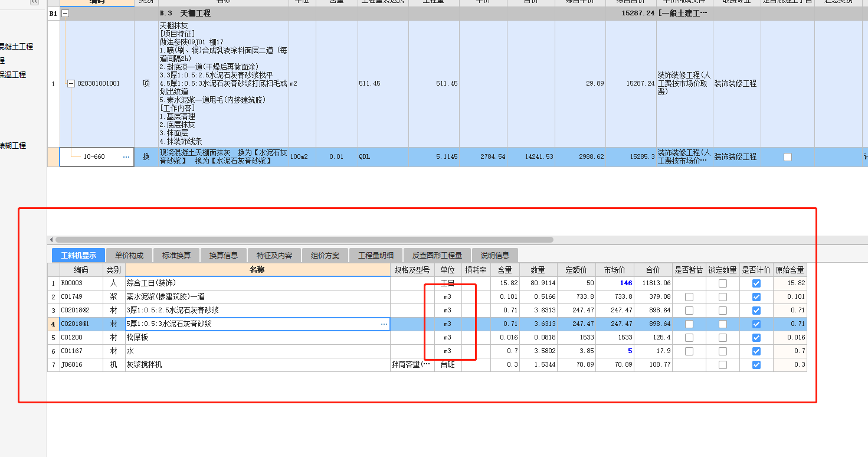This screenshot has height=457, width=868.
Task: Collapse the left panel with the double-chevron icon
Action: click(x=34, y=2)
